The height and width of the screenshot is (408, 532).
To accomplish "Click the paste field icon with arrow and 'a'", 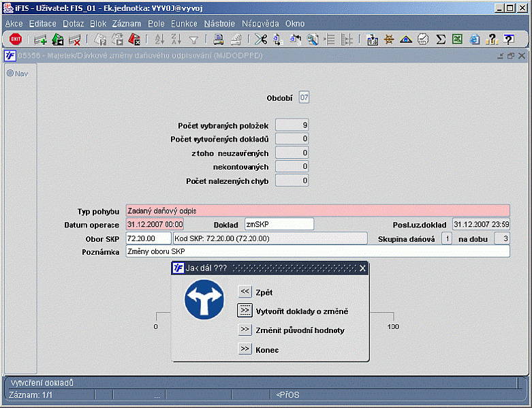I will [295, 40].
